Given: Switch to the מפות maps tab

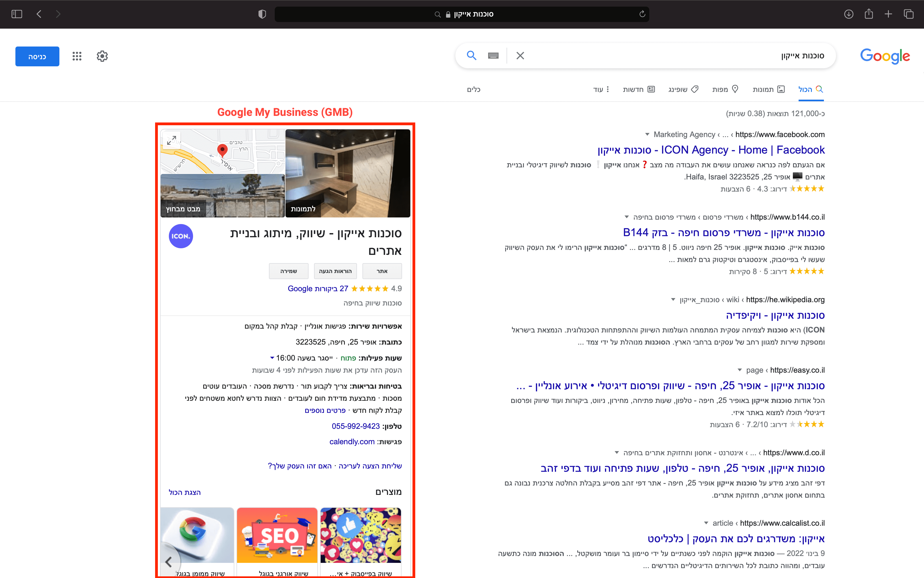Looking at the screenshot, I should click(x=725, y=89).
